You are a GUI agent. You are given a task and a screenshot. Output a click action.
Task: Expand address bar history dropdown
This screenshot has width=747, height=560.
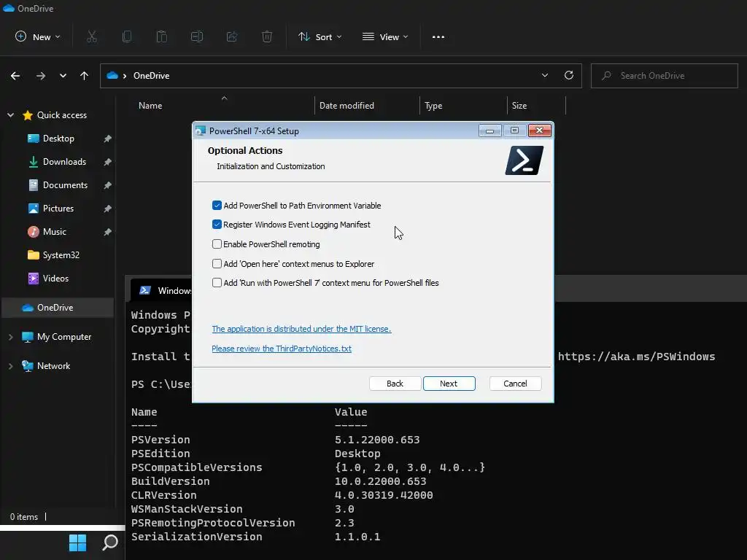pos(544,75)
